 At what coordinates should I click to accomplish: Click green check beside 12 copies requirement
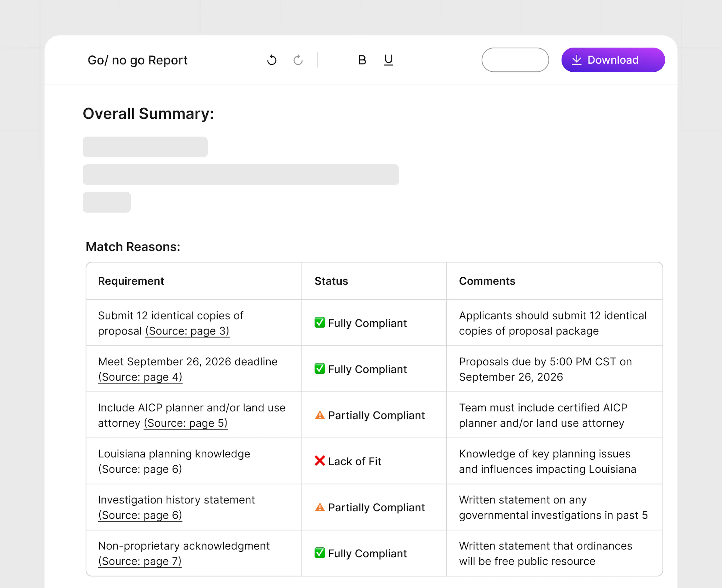[x=319, y=323]
